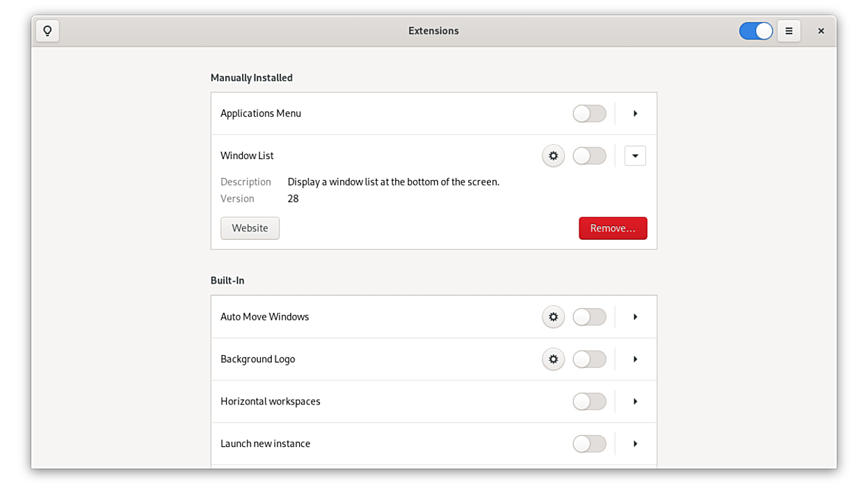Viewport: 868px width, 488px height.
Task: Open the Window List Website button
Action: [x=250, y=228]
